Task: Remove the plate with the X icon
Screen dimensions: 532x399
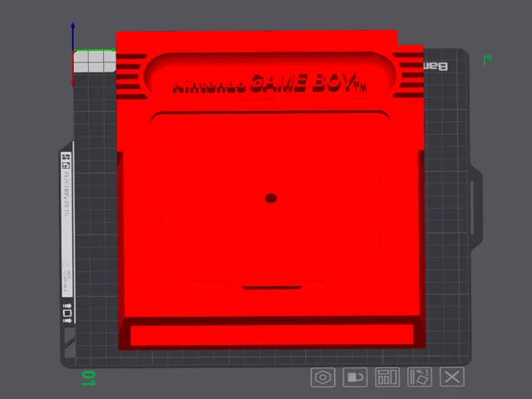Action: (452, 377)
